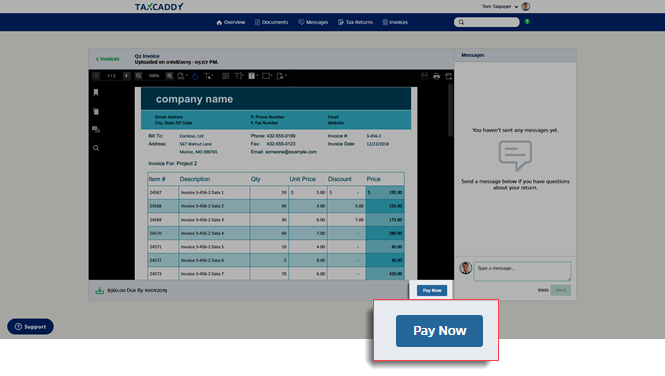665x376 pixels.
Task: Click the vertical scrollbar of document viewer
Action: pos(450,111)
